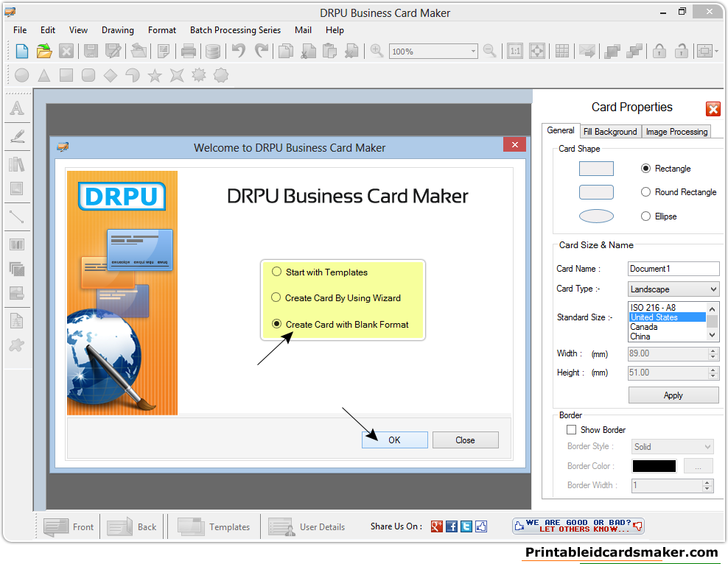Click the Paste clipboard toolbar icon
Image resolution: width=728 pixels, height=564 pixels.
pyautogui.click(x=329, y=51)
